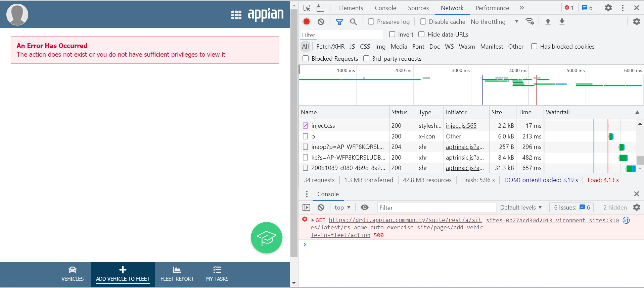Open the My Tasks page
The image size is (644, 288).
pos(217,274)
